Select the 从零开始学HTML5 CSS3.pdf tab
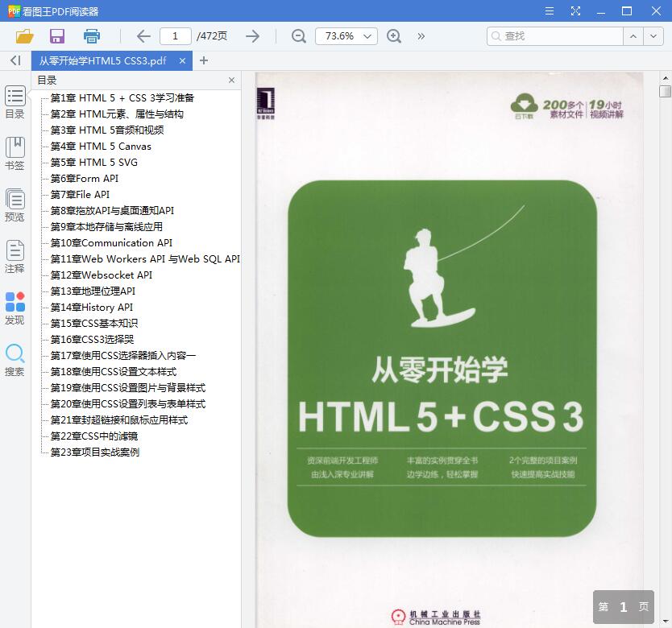This screenshot has width=672, height=628. [x=109, y=60]
